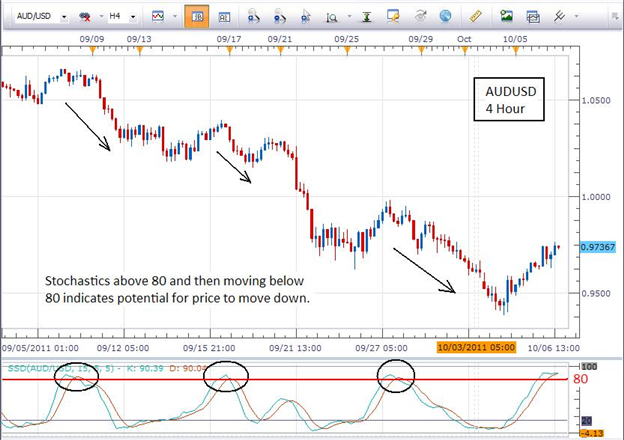Click the 09/21 orange date marker

point(280,50)
